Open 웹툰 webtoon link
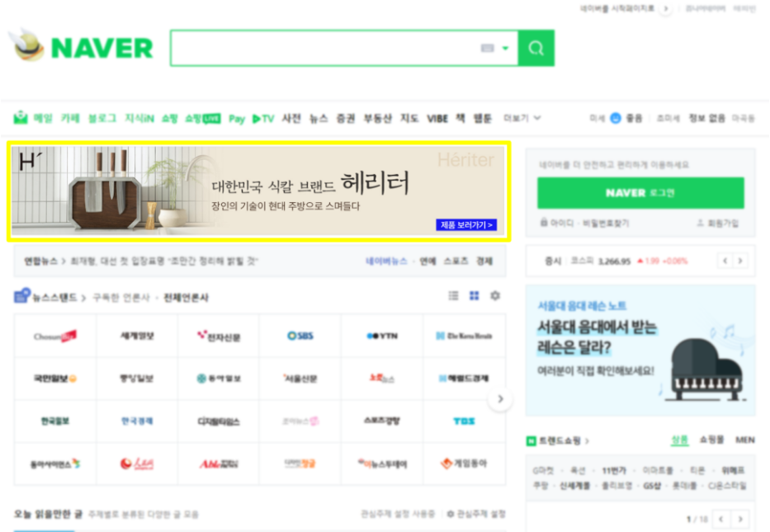 point(482,118)
